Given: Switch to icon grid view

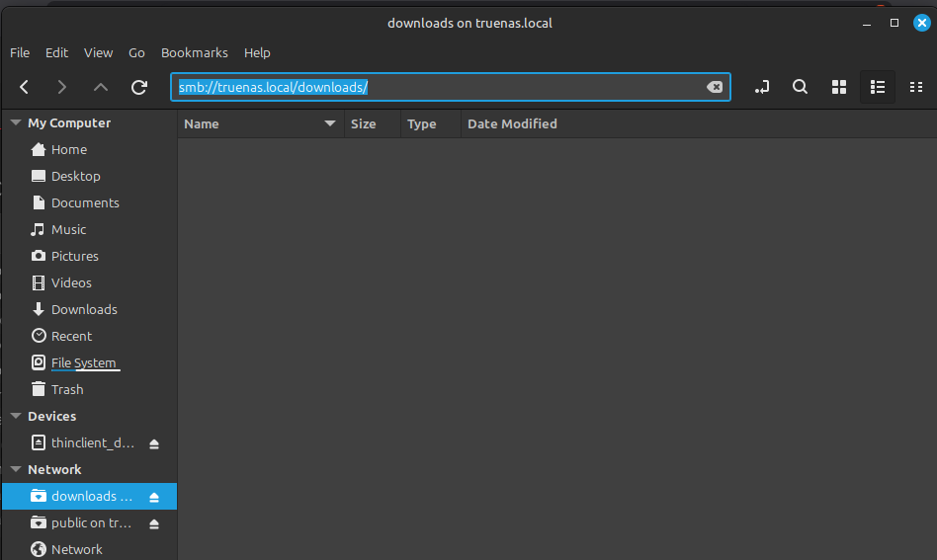Looking at the screenshot, I should pyautogui.click(x=839, y=87).
